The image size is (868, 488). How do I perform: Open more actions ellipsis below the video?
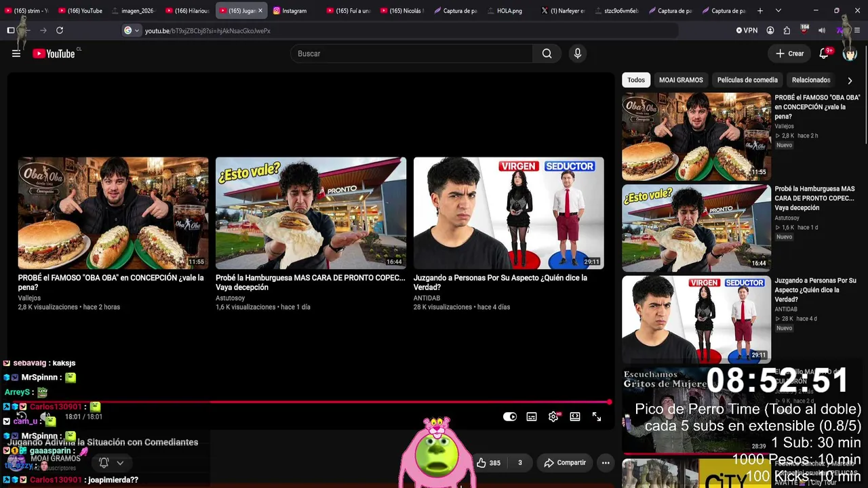(x=606, y=463)
